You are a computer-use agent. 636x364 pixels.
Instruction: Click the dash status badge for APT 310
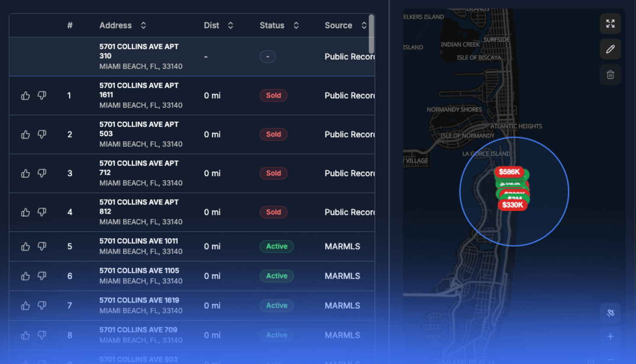point(268,57)
